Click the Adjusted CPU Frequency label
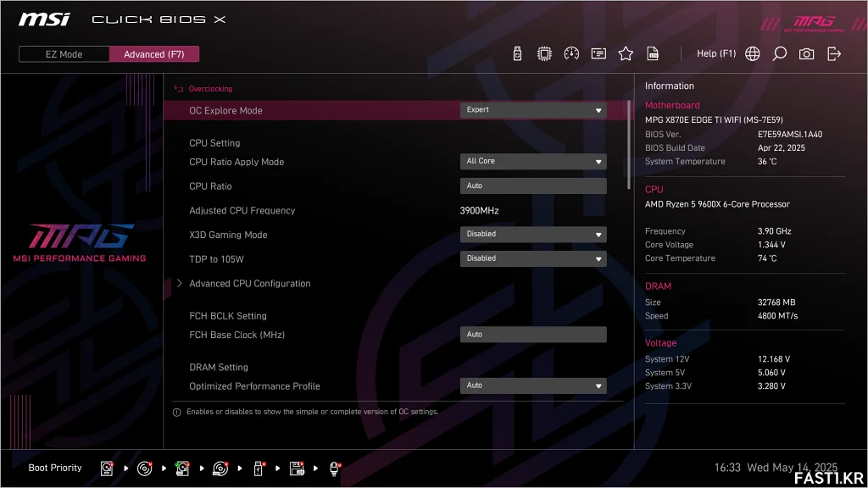This screenshot has height=488, width=868. 242,210
